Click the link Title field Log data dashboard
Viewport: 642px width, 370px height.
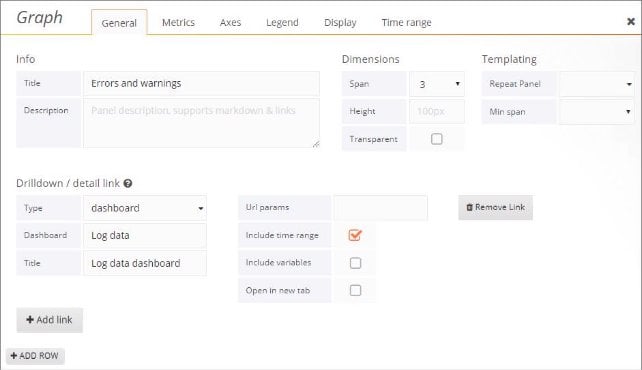[x=145, y=263]
